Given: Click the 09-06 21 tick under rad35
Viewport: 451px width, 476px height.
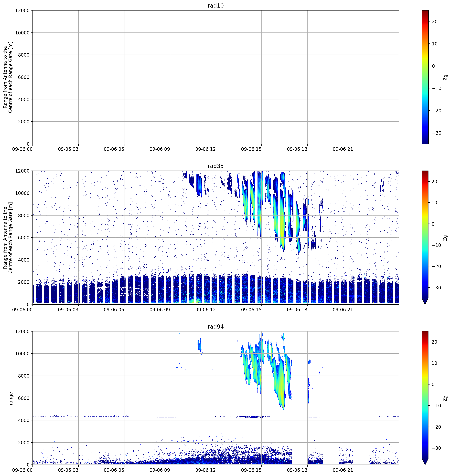Looking at the screenshot, I should (343, 310).
